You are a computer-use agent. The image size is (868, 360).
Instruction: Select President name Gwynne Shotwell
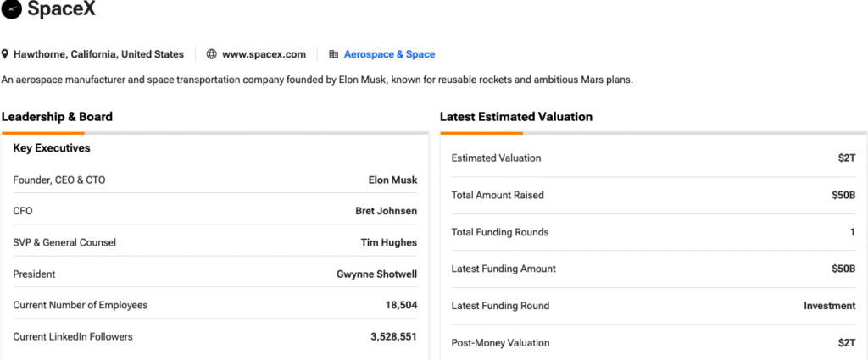coord(376,274)
